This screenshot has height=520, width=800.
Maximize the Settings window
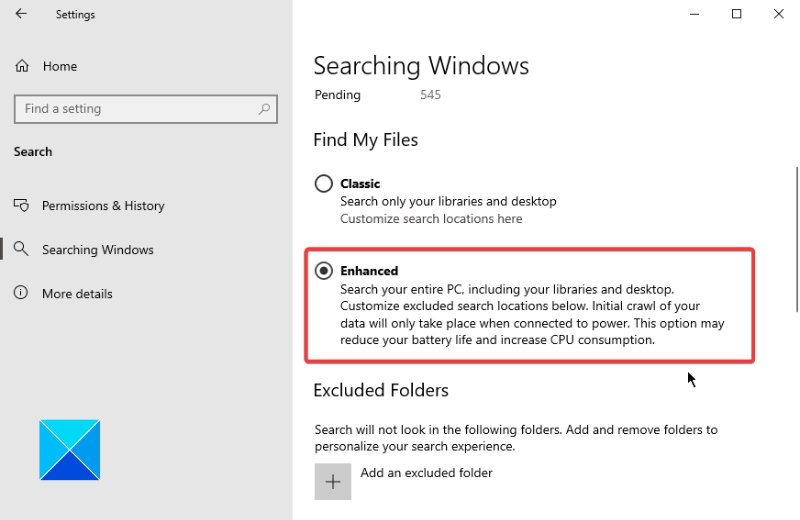coord(737,14)
